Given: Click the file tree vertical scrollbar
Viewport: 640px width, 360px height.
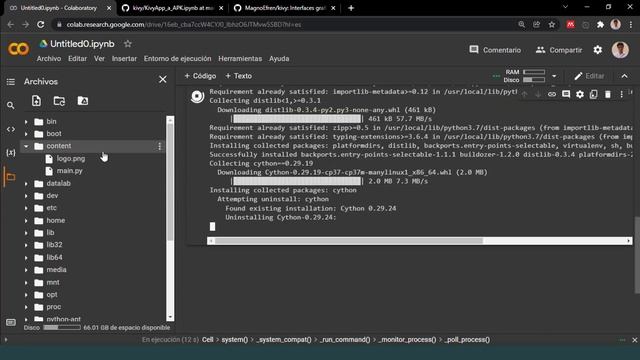Looking at the screenshot, I should pyautogui.click(x=170, y=182).
